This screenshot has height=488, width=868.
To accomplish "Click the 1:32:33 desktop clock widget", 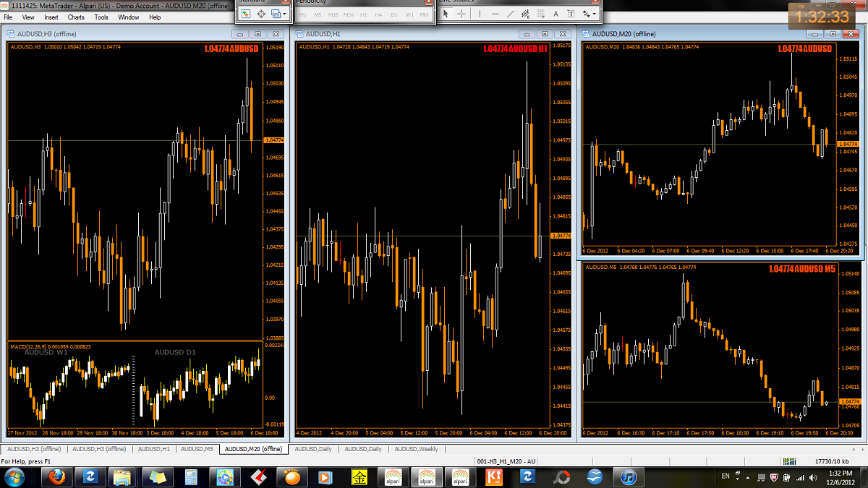I will 822,16.
